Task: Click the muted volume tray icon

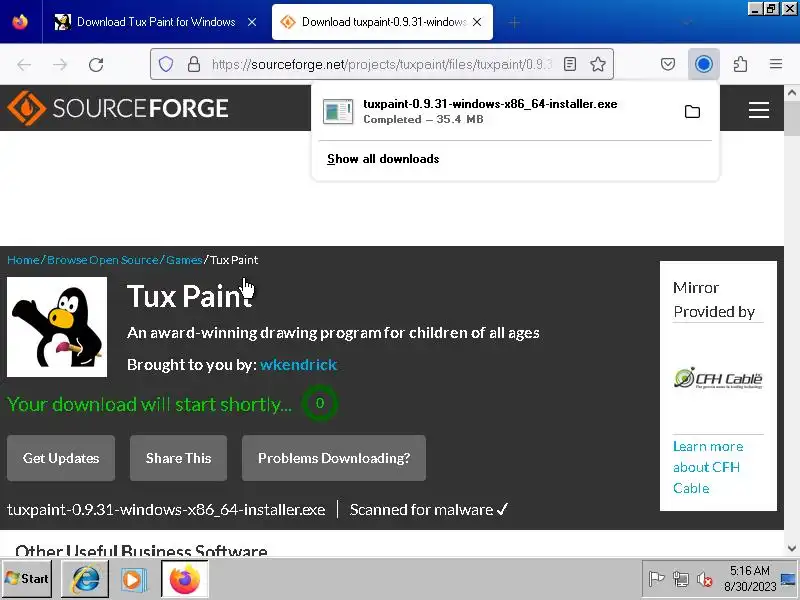Action: (x=705, y=579)
